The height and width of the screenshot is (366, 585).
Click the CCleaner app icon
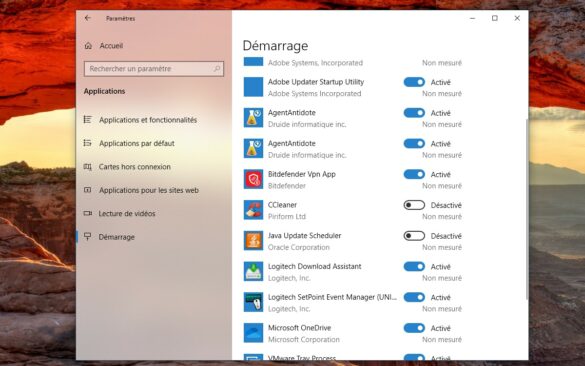253,210
